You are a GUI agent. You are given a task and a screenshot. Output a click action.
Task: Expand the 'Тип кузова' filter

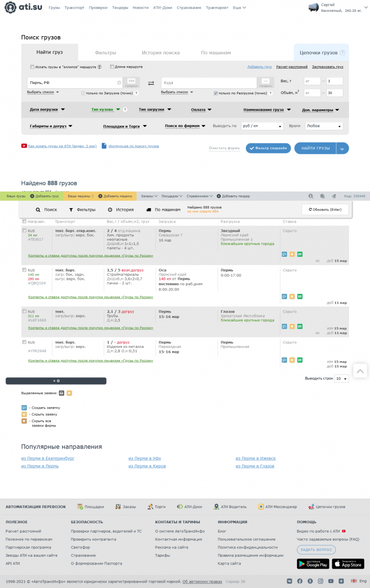click(x=106, y=110)
